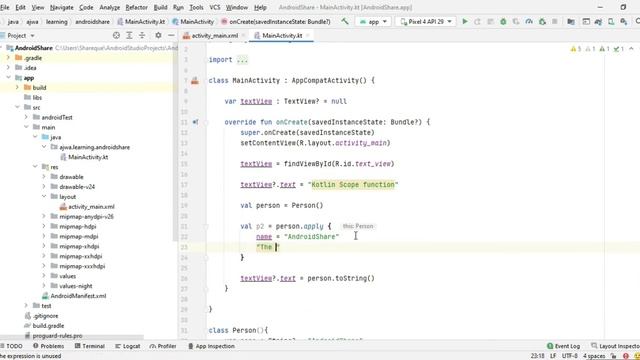Click the Sync Project with Gradle icon
This screenshot has height=360, width=640.
click(x=598, y=21)
